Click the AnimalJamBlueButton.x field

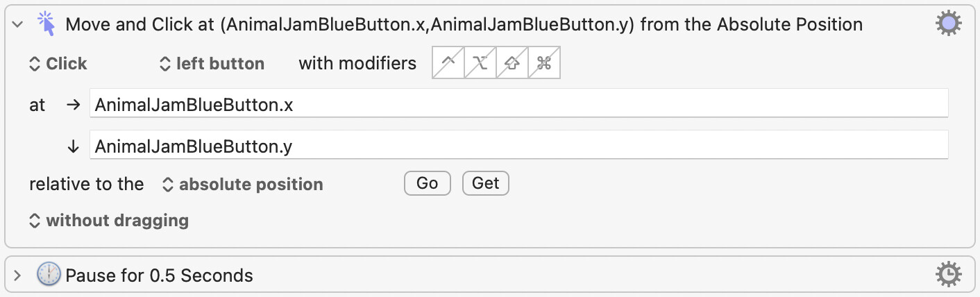click(518, 105)
